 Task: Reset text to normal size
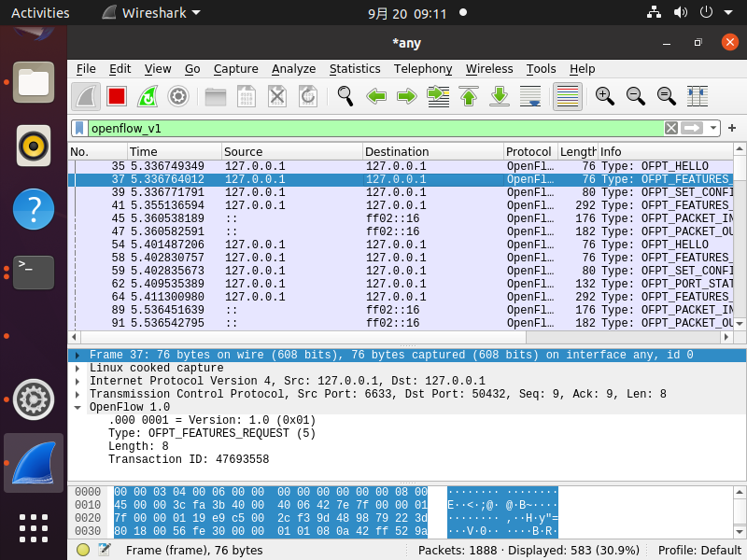pos(666,97)
